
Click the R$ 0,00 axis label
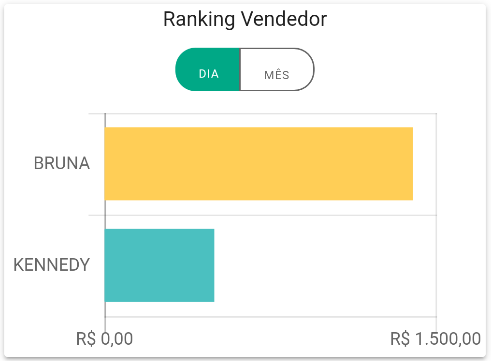pyautogui.click(x=104, y=339)
